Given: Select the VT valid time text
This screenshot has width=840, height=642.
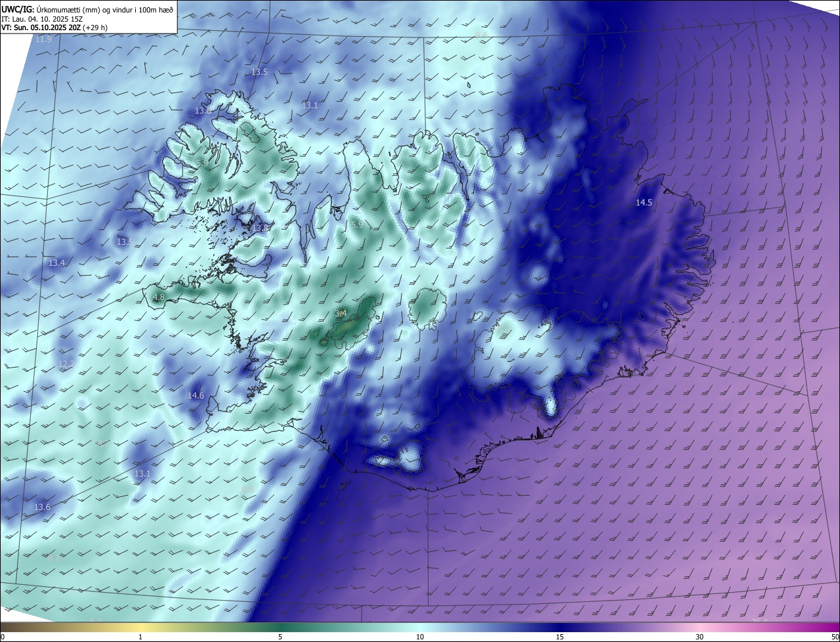Looking at the screenshot, I should click(54, 28).
